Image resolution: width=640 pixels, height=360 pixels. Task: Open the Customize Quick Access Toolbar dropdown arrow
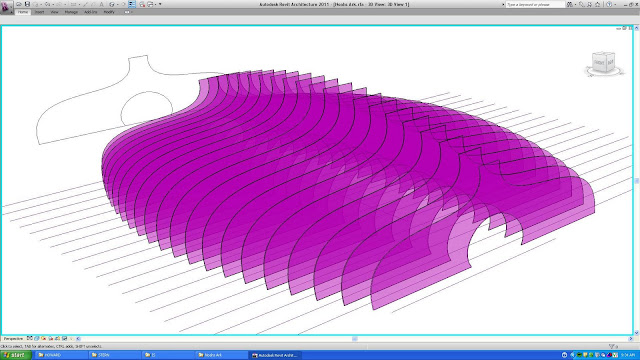160,4
